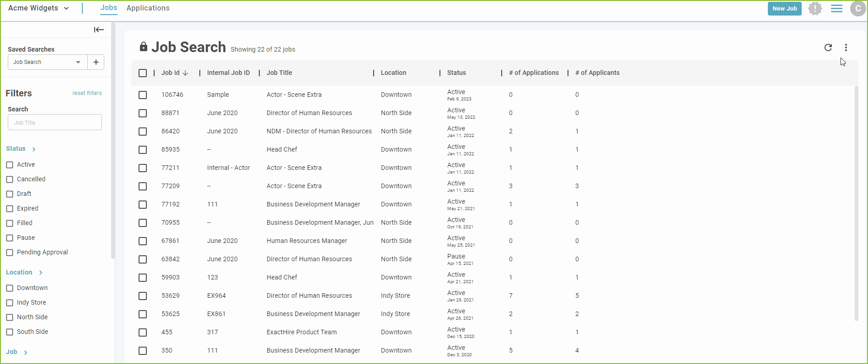Sort by # of Applicants column
Viewport: 868px width, 364px height.
(597, 73)
